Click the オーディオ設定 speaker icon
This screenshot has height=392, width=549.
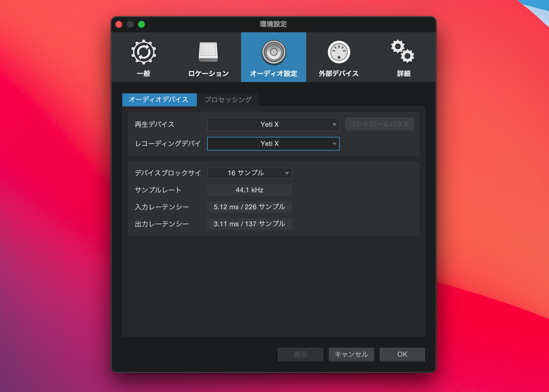274,52
